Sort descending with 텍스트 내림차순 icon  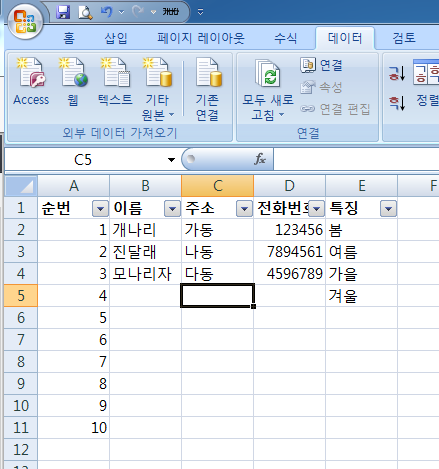(397, 103)
